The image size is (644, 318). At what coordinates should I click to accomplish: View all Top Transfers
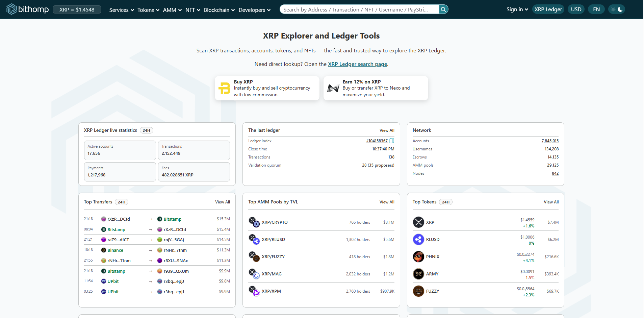pyautogui.click(x=223, y=202)
